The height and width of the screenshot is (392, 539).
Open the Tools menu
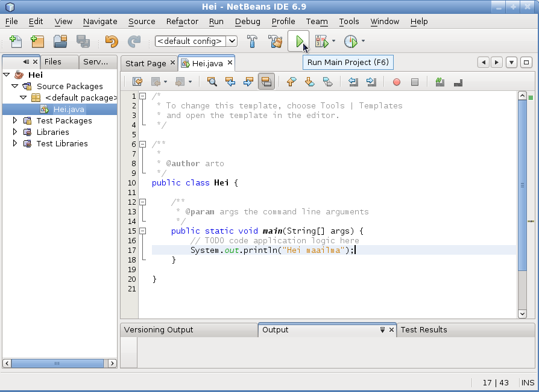(x=349, y=21)
